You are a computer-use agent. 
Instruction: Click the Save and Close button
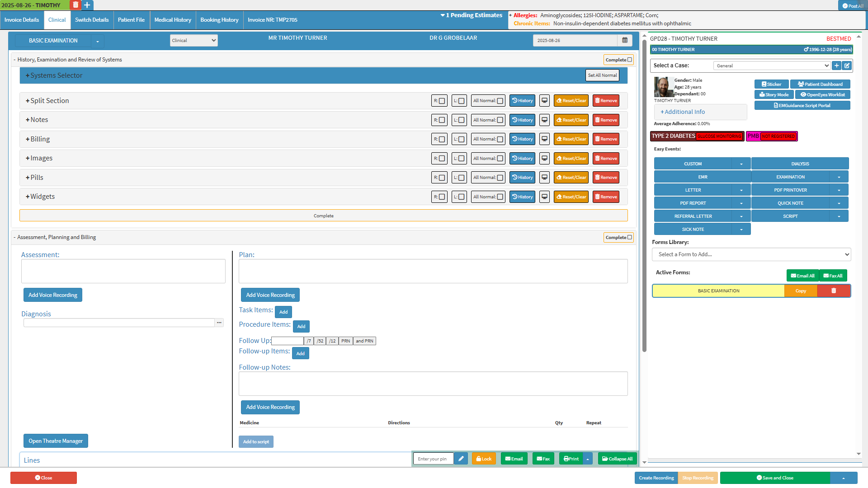[775, 478]
